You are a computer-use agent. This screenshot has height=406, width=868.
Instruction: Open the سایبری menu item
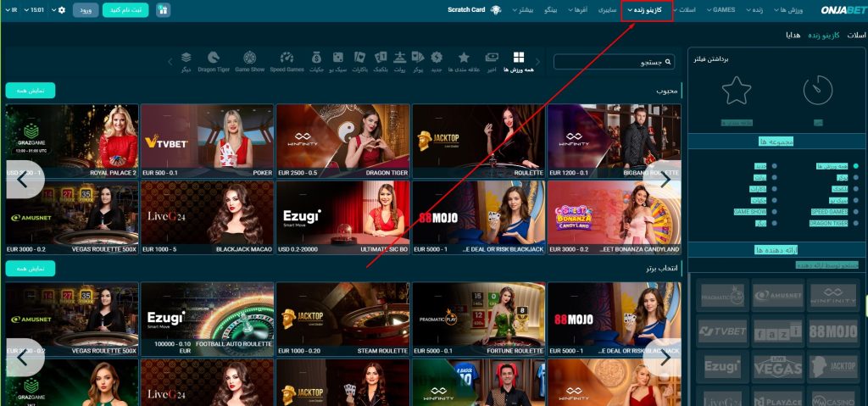(x=607, y=10)
